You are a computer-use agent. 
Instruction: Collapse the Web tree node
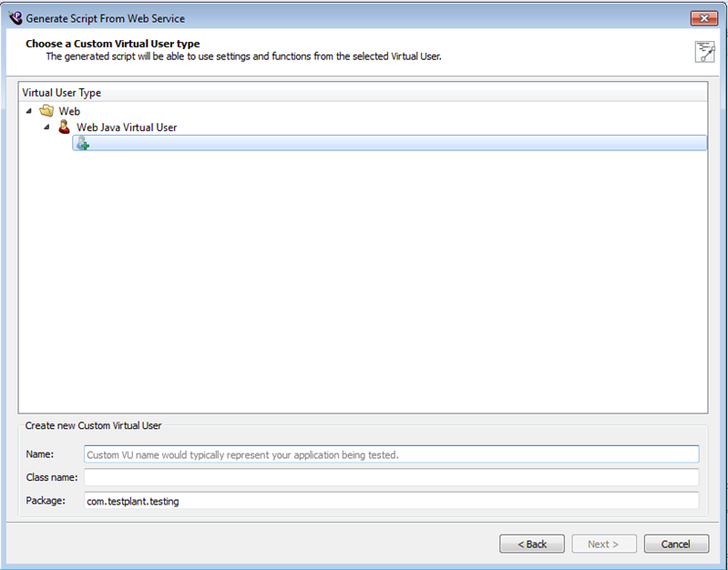(x=29, y=111)
